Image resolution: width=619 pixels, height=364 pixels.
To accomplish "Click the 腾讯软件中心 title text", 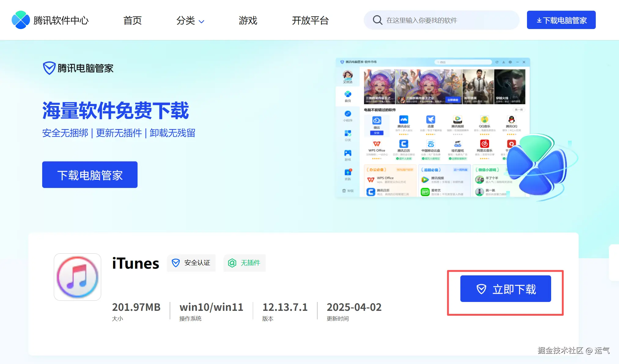I will tap(61, 20).
